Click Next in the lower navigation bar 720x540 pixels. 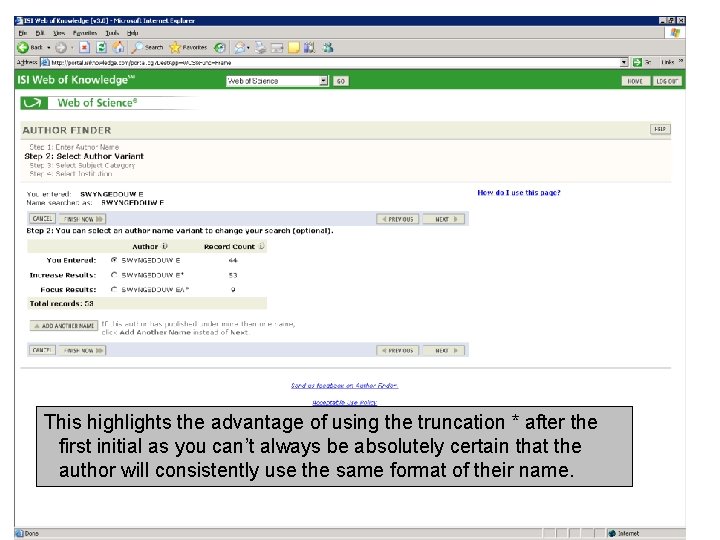(444, 350)
